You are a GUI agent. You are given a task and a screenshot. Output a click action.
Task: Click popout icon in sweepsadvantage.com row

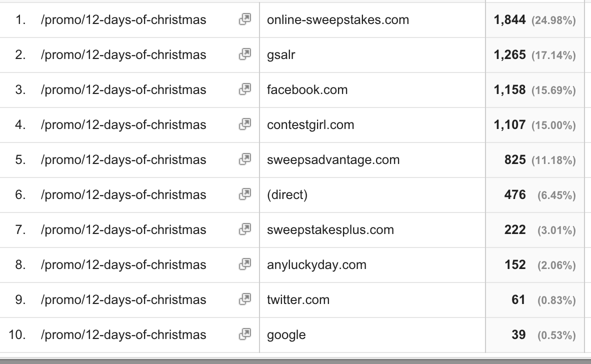[x=244, y=159]
